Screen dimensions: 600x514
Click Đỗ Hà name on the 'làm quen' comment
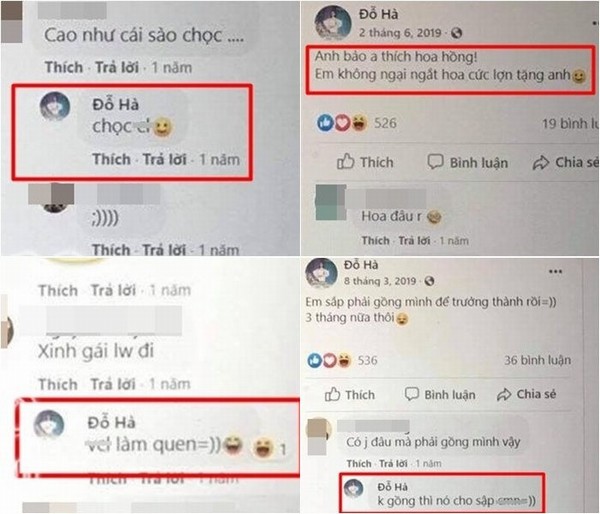111,423
